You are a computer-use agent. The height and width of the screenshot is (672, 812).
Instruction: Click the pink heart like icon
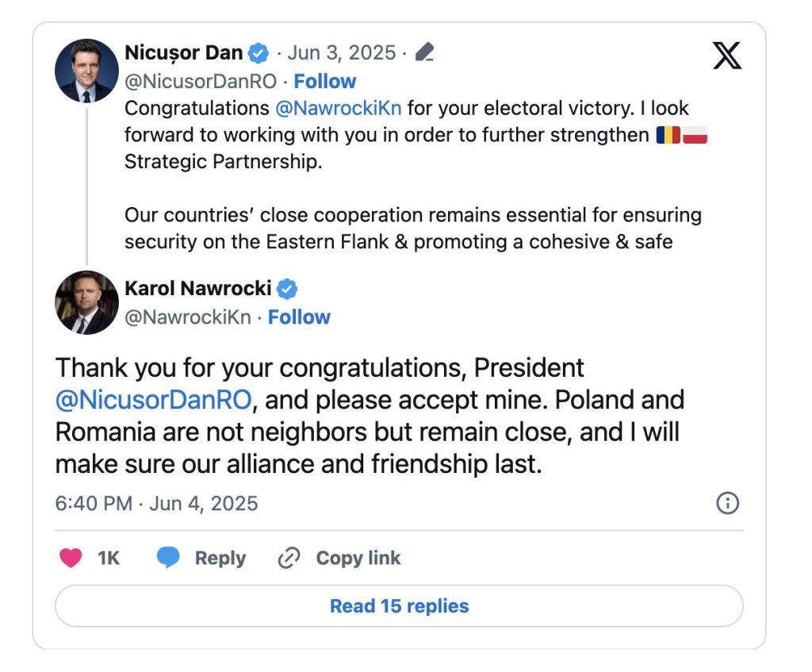tap(71, 558)
